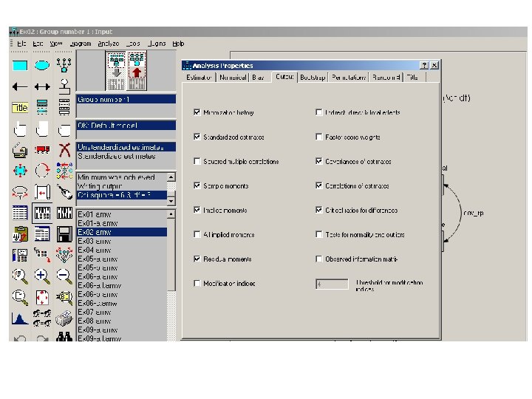Viewport: 532px width, 399px height.
Task: Open the Diagram menu
Action: pyautogui.click(x=81, y=44)
